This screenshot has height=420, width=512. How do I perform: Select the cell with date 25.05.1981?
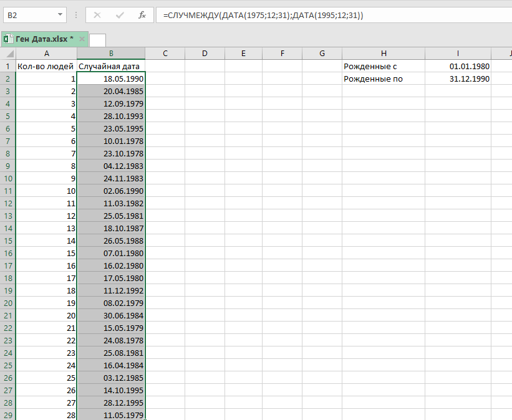click(x=111, y=216)
